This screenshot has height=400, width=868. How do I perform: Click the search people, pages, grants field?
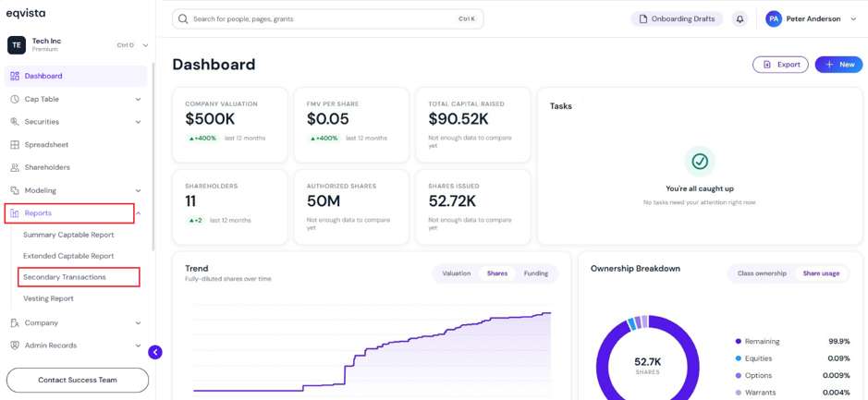click(328, 18)
